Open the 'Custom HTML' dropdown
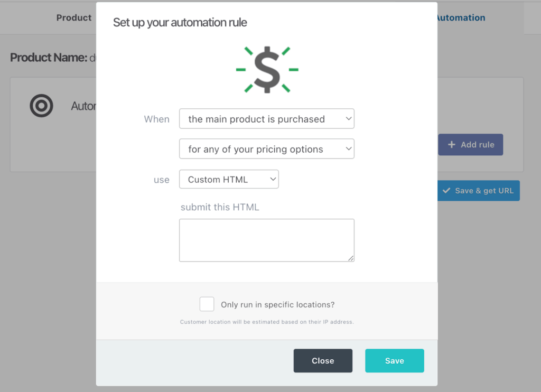541x392 pixels. click(229, 179)
